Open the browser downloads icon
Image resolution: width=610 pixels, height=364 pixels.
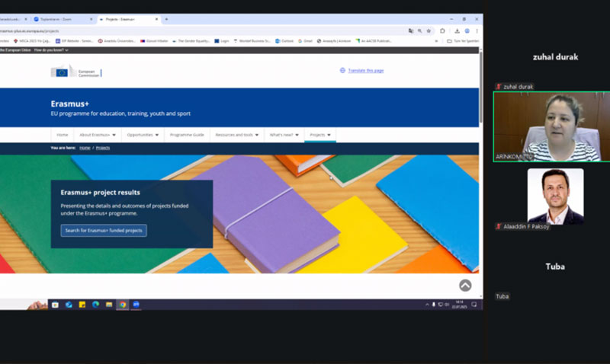457,30
